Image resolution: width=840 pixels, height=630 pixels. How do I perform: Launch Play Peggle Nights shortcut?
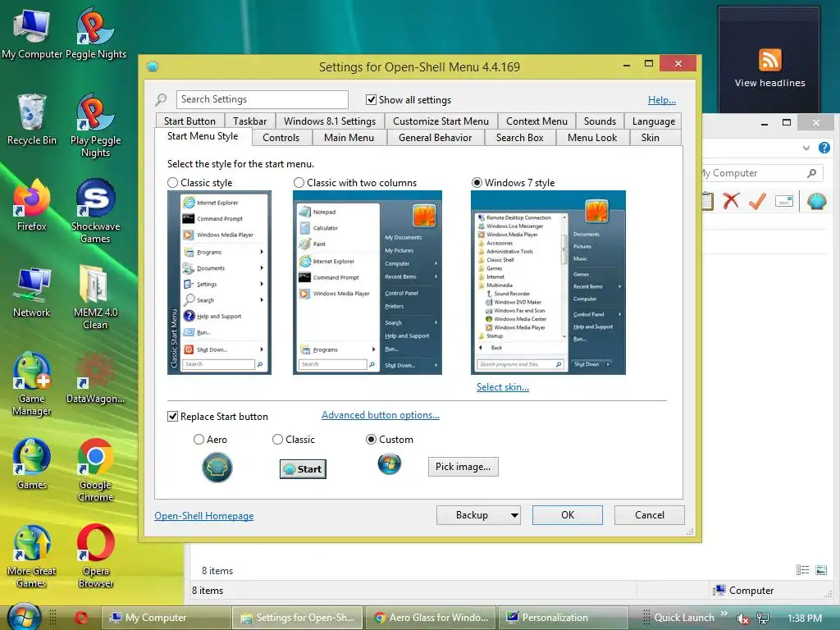click(x=95, y=126)
